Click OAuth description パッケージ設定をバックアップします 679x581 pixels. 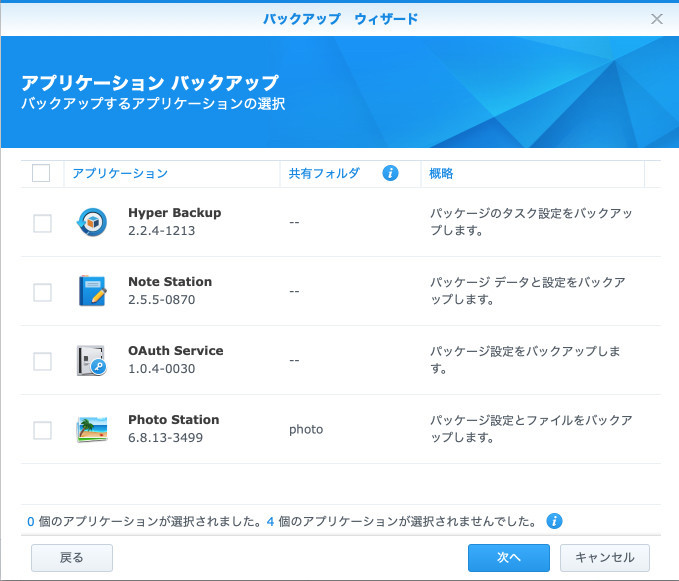[x=525, y=360]
